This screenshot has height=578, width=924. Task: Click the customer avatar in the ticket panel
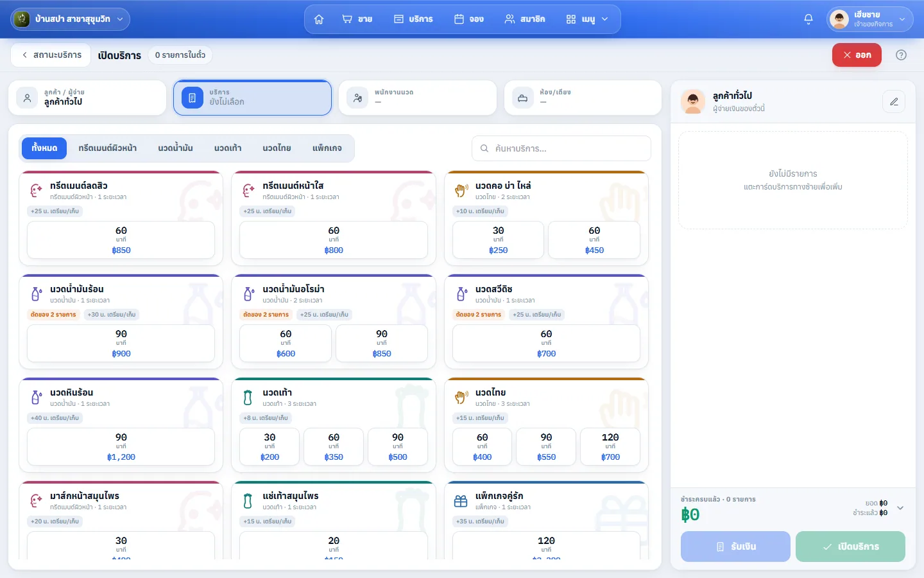point(693,101)
